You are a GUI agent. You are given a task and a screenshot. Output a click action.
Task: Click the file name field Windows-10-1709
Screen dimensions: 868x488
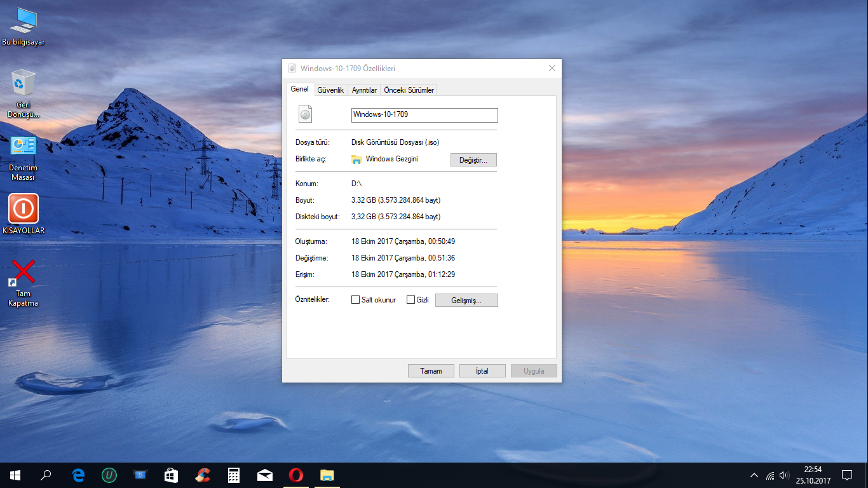tap(424, 115)
